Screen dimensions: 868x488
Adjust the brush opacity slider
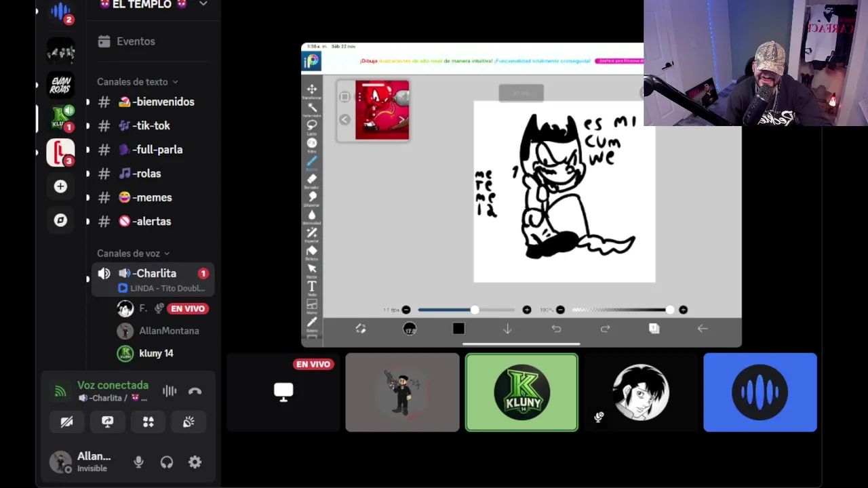click(623, 310)
